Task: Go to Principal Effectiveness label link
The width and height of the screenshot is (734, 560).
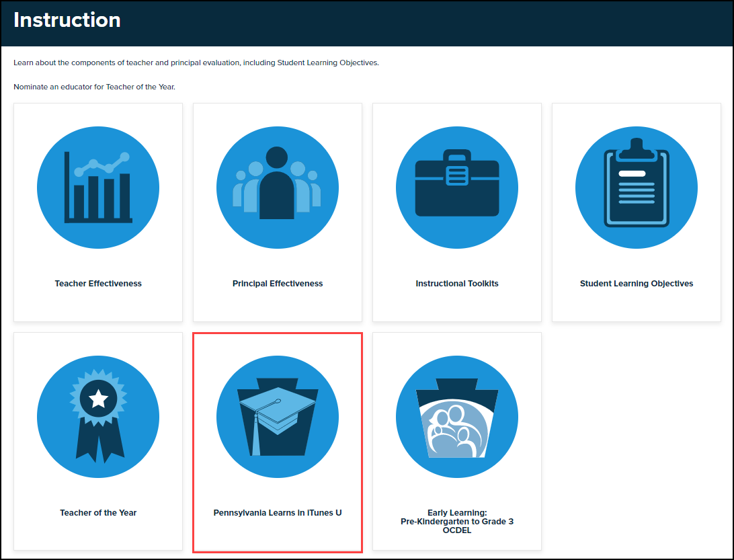Action: click(278, 284)
